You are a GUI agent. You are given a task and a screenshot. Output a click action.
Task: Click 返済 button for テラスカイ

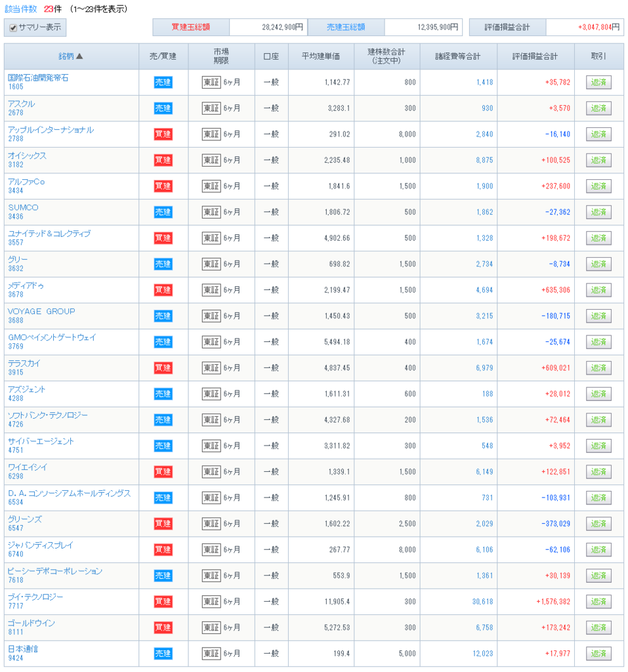coord(598,367)
